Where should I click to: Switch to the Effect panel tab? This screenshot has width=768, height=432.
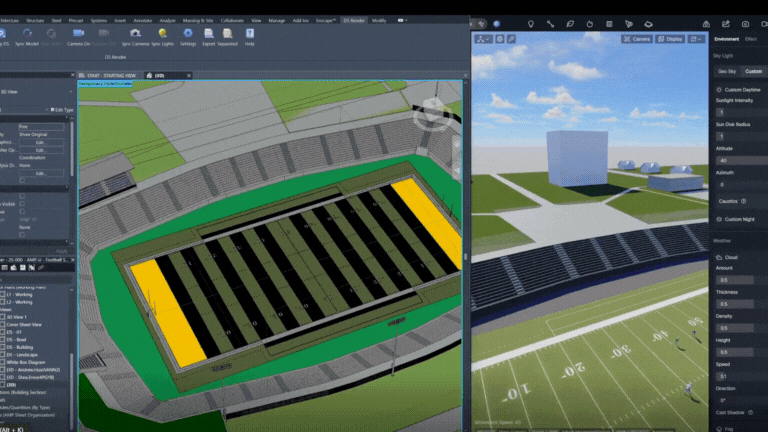(x=750, y=39)
